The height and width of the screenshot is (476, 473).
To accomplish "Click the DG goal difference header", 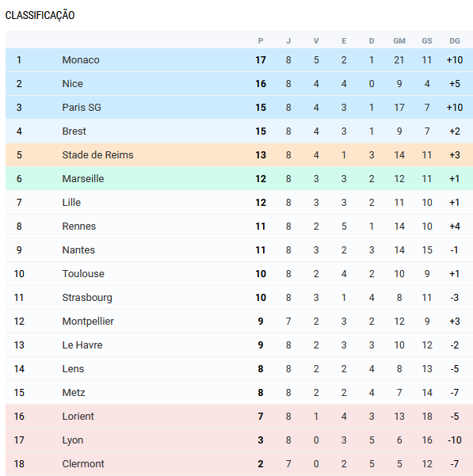I will [455, 41].
